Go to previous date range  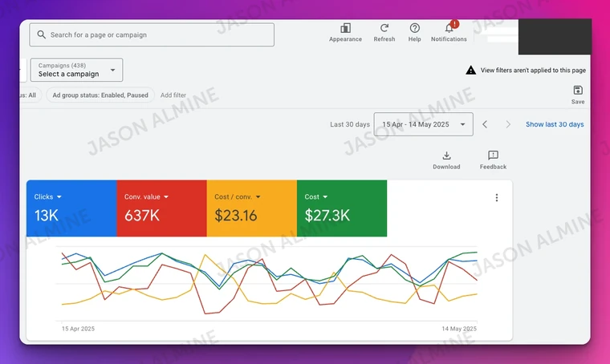pos(485,124)
